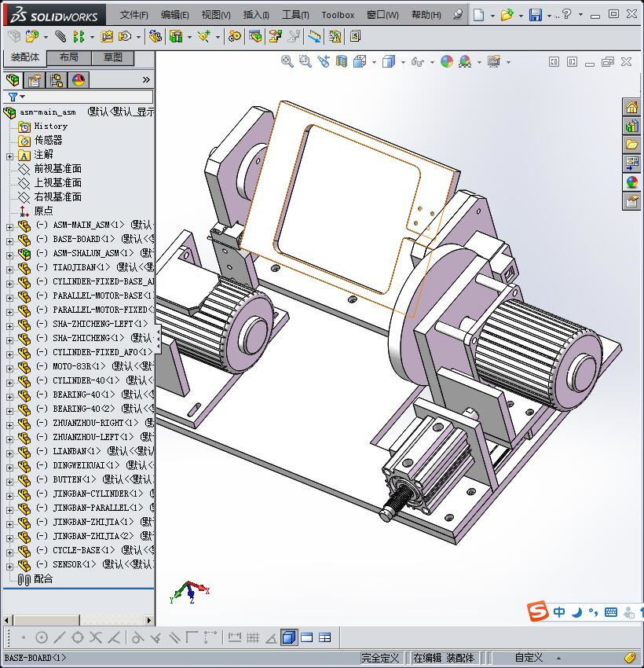This screenshot has height=668, width=644.
Task: Click the status bar tag icon
Action: (x=630, y=658)
